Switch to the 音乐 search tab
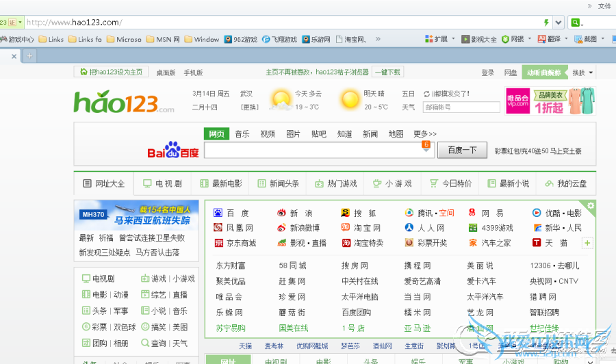Screen dimensions: 616x364 [x=242, y=134]
